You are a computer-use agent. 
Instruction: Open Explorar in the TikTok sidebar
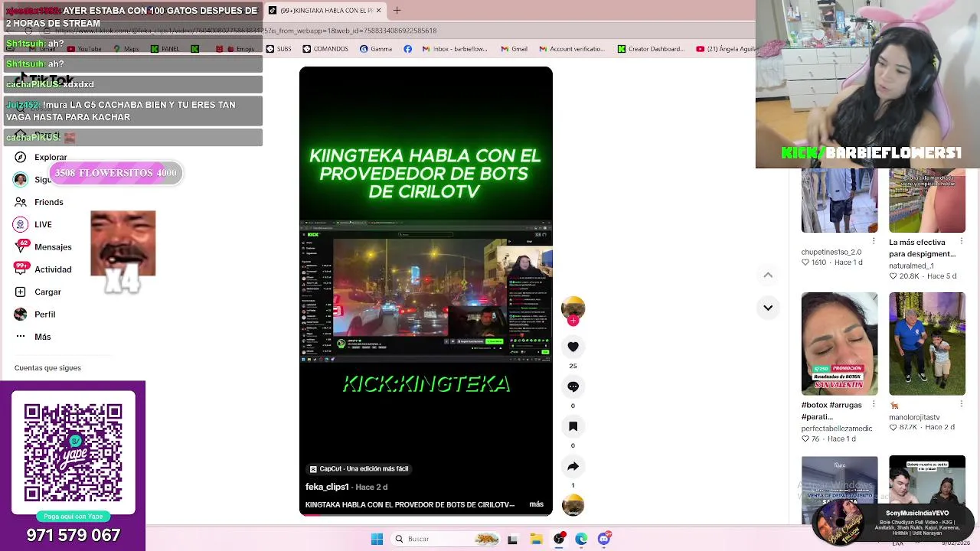41,157
